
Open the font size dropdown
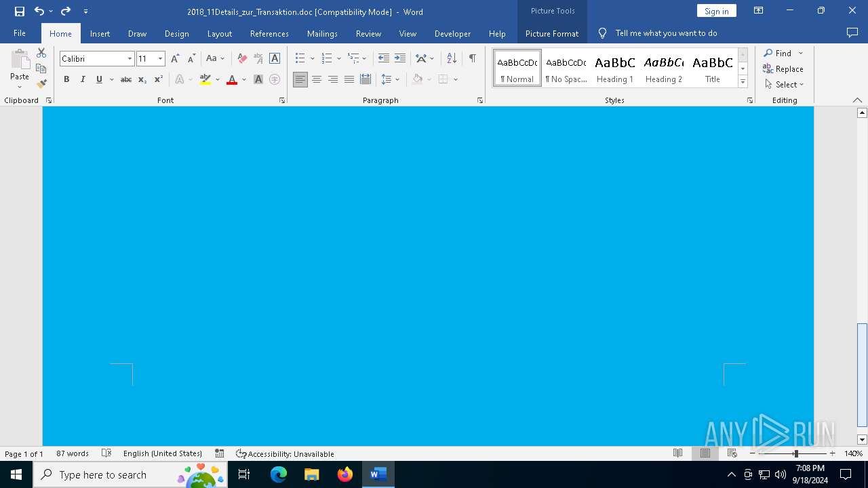pyautogui.click(x=161, y=59)
